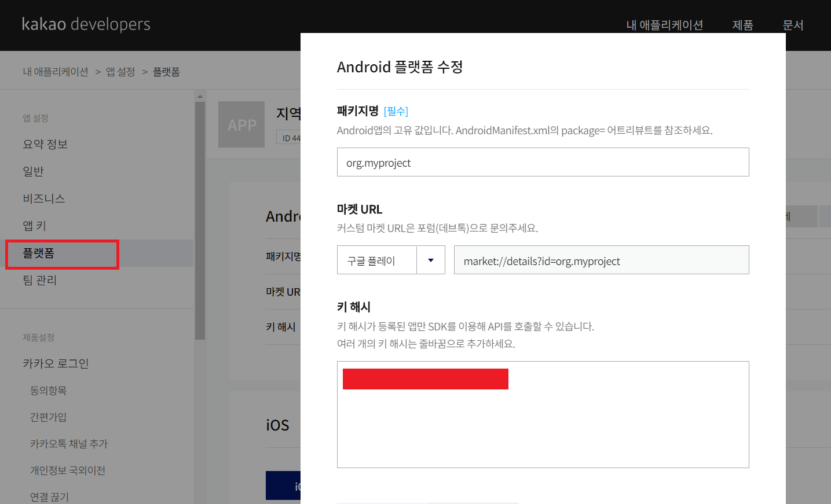The width and height of the screenshot is (831, 504).
Task: Open 간편가입 sidebar sub-item
Action: (49, 417)
